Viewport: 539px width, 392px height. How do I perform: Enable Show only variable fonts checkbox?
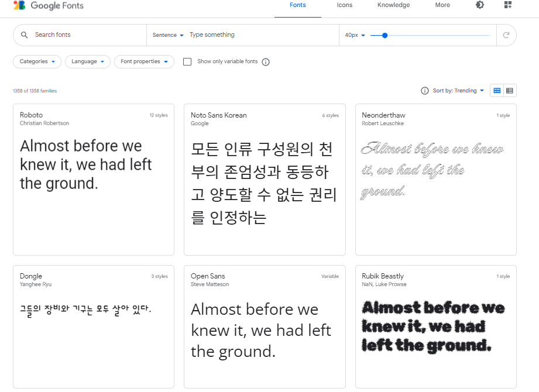coord(187,62)
